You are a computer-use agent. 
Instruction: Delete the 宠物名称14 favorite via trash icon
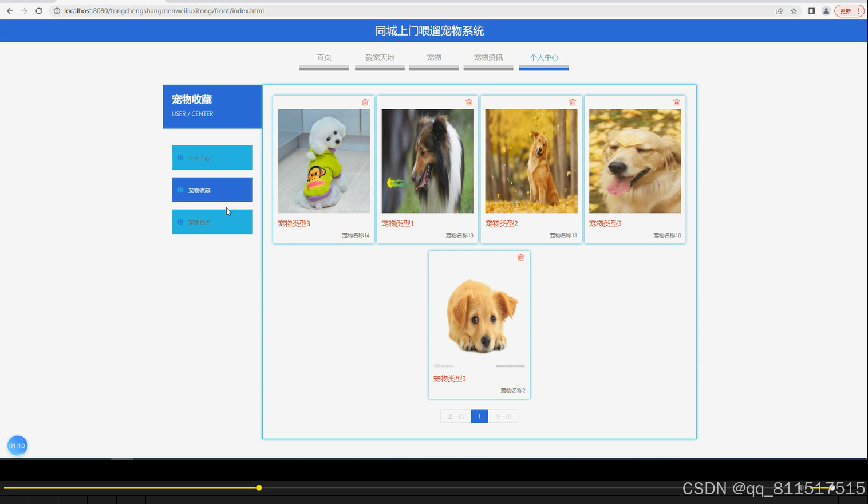pyautogui.click(x=365, y=103)
